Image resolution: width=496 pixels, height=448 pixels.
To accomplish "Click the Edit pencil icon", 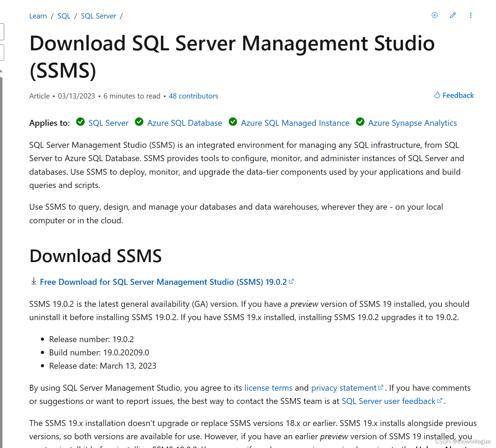I will point(453,15).
